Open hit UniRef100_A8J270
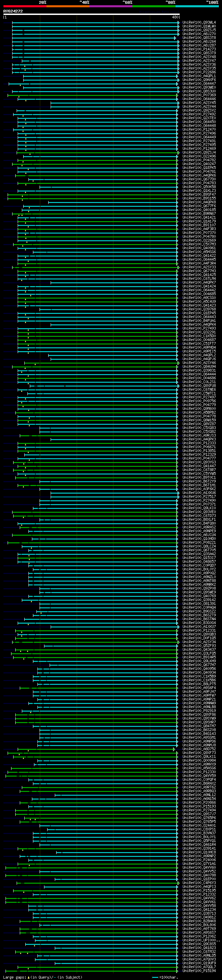This screenshot has width=222, height=980. pyautogui.click(x=199, y=34)
